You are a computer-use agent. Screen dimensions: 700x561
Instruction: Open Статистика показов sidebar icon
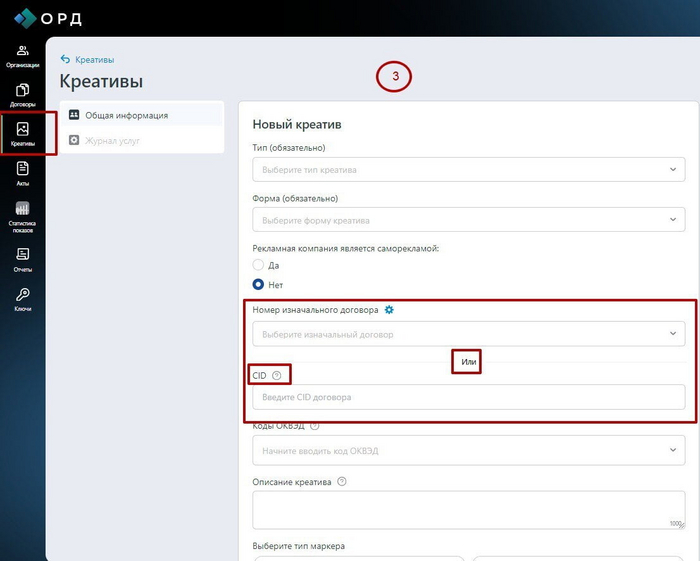coord(22,214)
